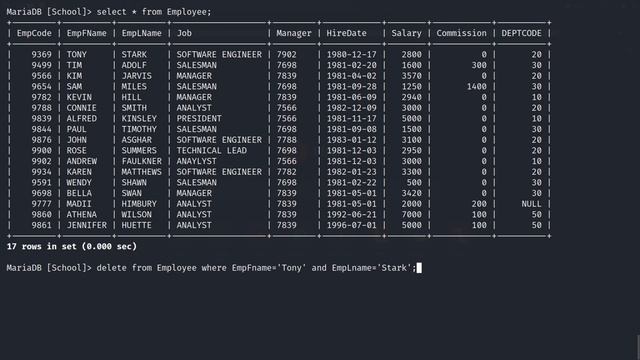The image size is (640, 360).
Task: Click the EmpCode column header
Action: point(34,33)
